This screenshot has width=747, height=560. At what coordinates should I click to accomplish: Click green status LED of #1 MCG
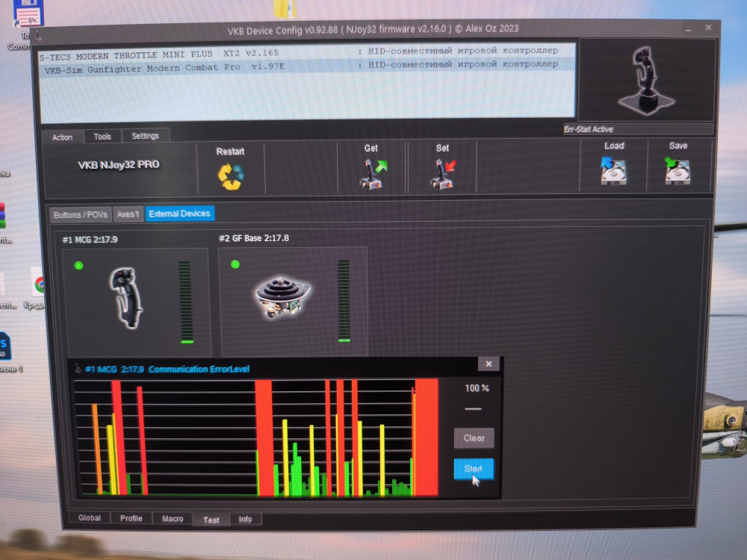click(x=79, y=266)
